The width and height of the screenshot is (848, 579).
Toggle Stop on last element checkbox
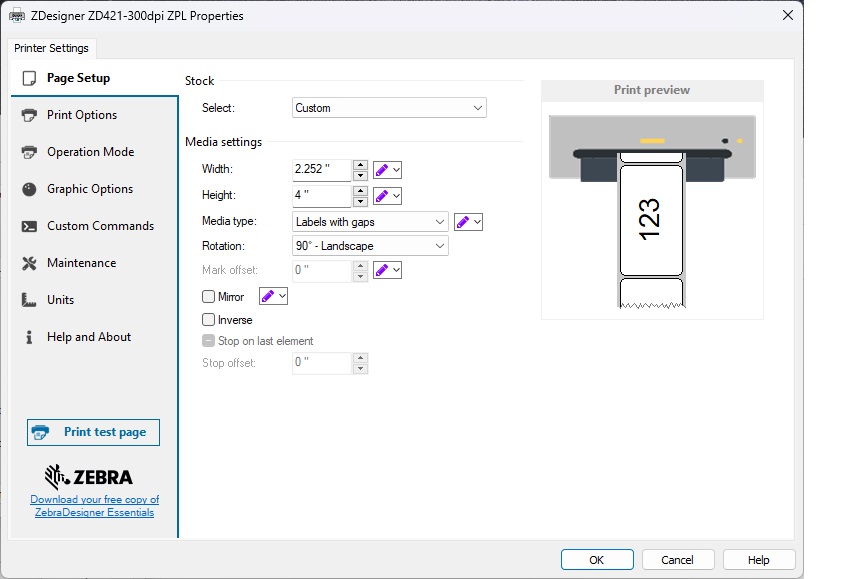coord(208,341)
